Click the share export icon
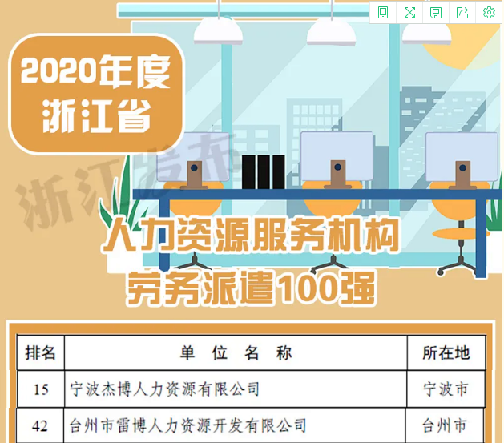Viewport: 504px width, 443px height. point(462,13)
